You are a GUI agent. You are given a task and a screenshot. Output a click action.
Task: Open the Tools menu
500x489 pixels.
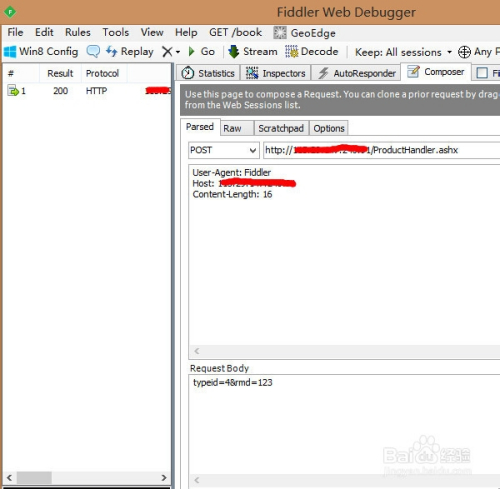click(x=116, y=32)
